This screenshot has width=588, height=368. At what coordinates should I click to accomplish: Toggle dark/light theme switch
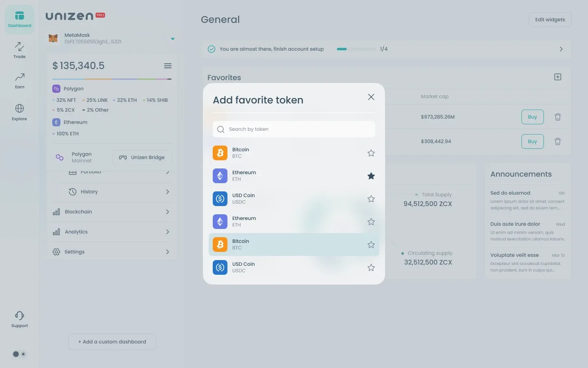coord(19,354)
